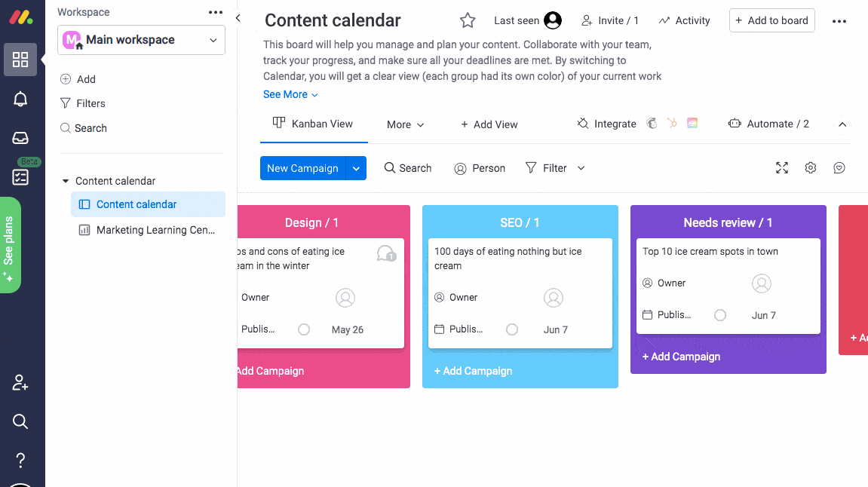This screenshot has height=487, width=868.
Task: Star the Content calendar board
Action: pos(468,21)
